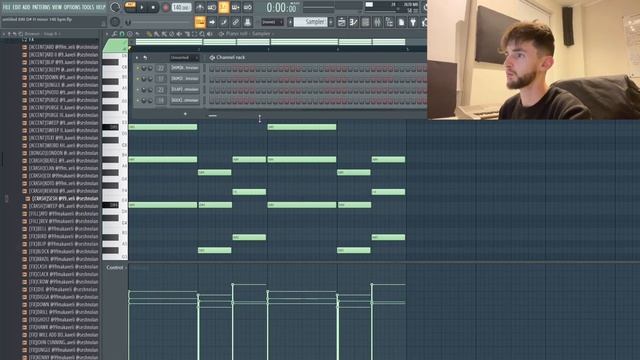Image resolution: width=640 pixels, height=360 pixels.
Task: Click the arrow left of the Sampler pattern name
Action: (x=290, y=22)
